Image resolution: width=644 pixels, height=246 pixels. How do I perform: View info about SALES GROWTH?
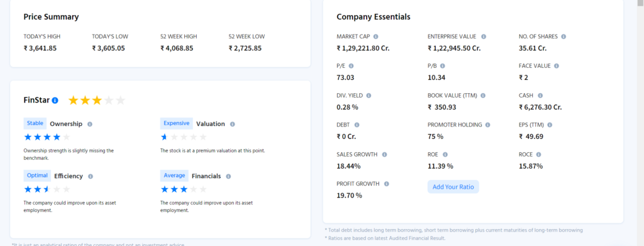(x=384, y=154)
